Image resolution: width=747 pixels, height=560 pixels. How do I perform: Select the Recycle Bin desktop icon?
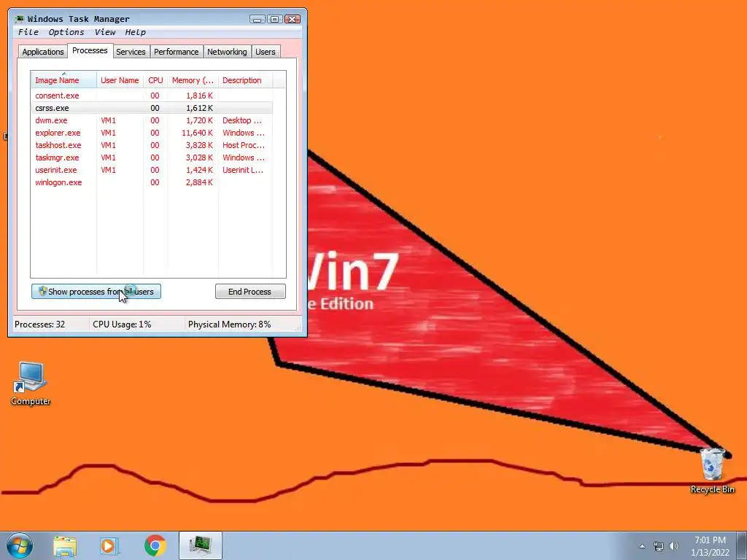[712, 470]
